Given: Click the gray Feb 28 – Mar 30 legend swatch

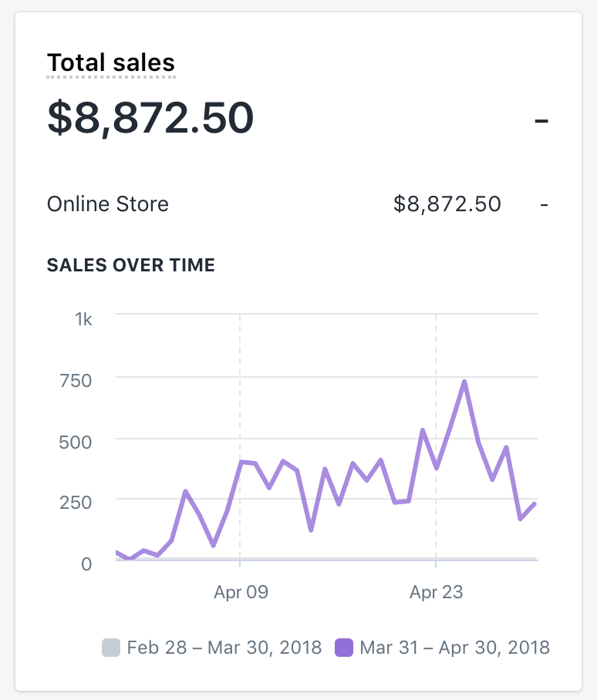Looking at the screenshot, I should click(x=112, y=647).
